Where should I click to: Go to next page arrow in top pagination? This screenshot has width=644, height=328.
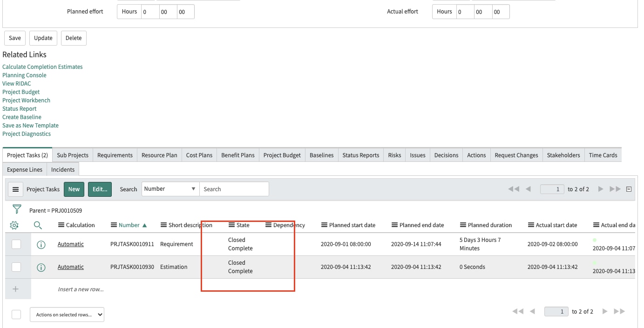pos(601,189)
